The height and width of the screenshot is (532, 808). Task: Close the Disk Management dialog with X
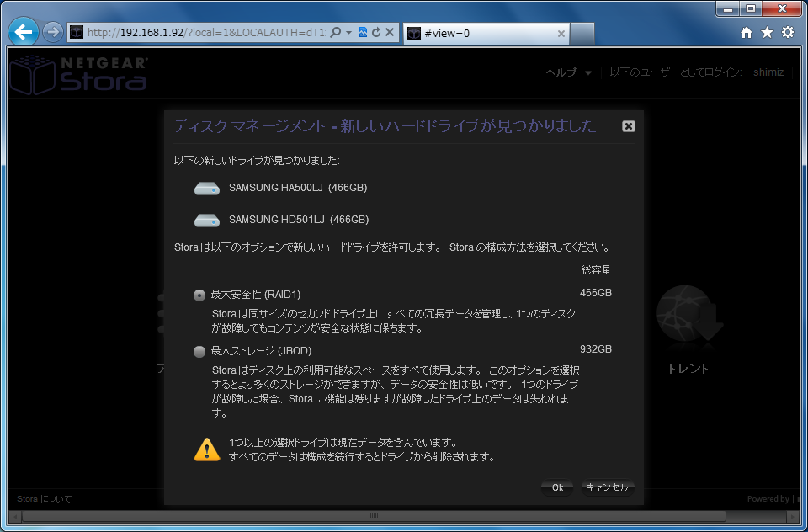(628, 126)
